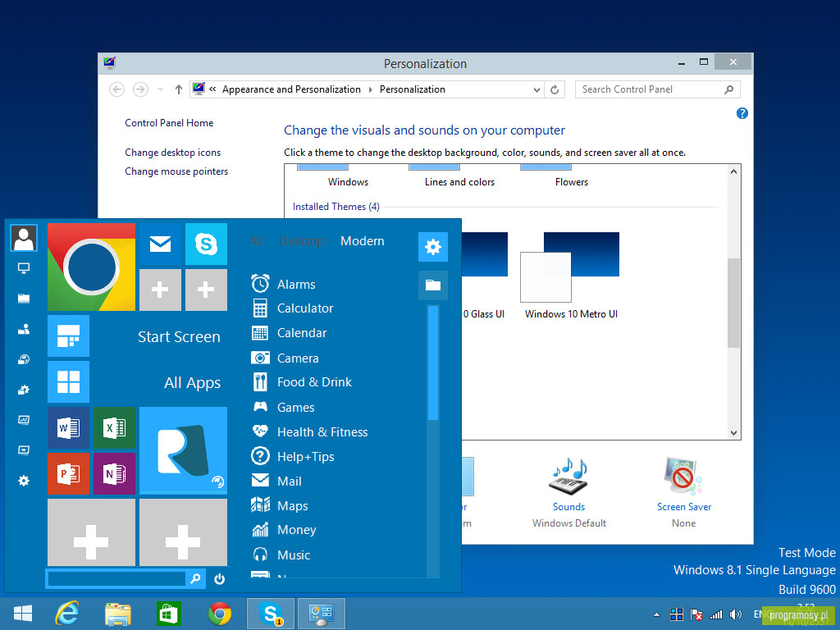840x630 pixels.
Task: Click the volume speaker icon in the system tray
Action: tap(735, 614)
